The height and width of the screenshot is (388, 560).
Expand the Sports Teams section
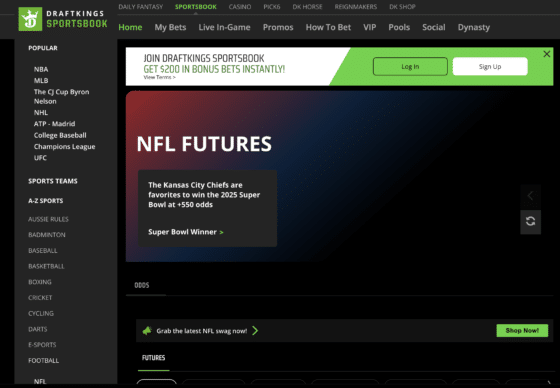(x=53, y=181)
